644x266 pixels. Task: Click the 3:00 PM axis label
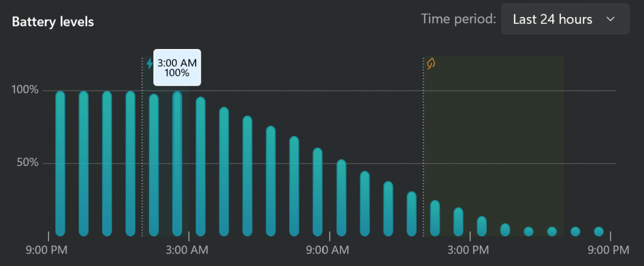click(x=469, y=250)
